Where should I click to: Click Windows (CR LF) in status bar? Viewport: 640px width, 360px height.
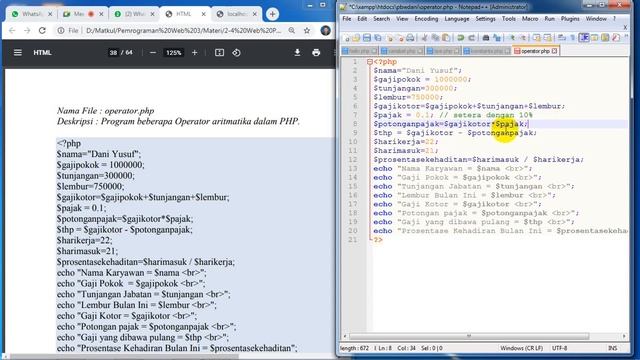point(521,348)
